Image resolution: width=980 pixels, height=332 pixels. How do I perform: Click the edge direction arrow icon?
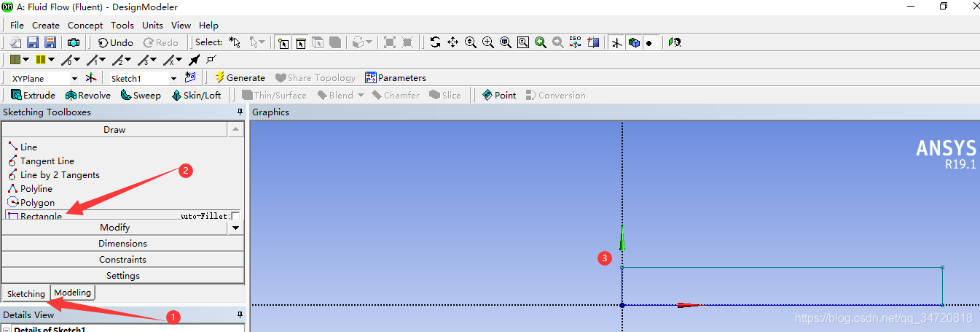195,60
